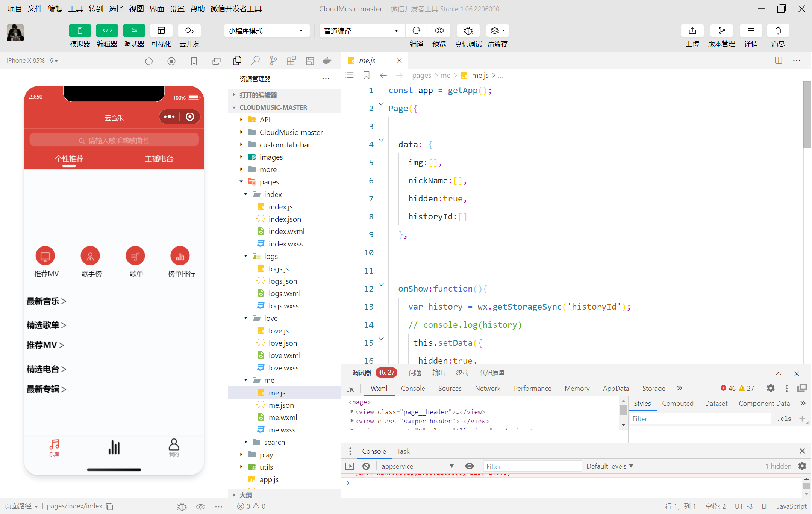Click the 小程序模式 dropdown selector

(266, 31)
